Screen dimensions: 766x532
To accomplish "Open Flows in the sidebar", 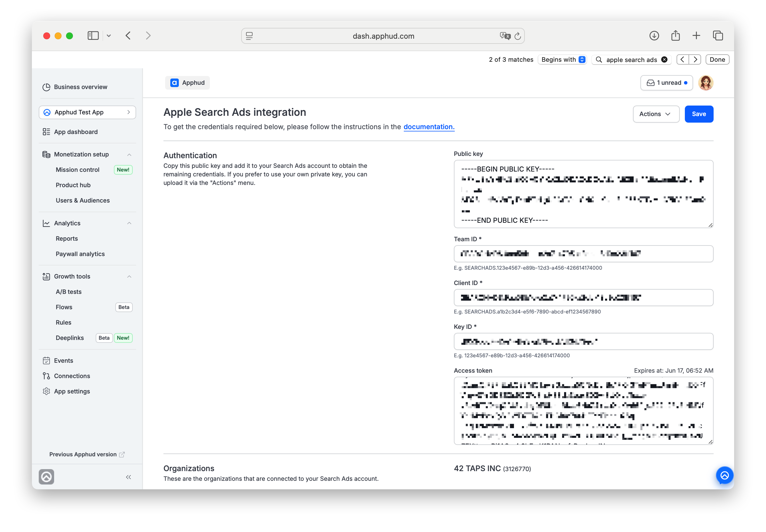I will tap(64, 307).
